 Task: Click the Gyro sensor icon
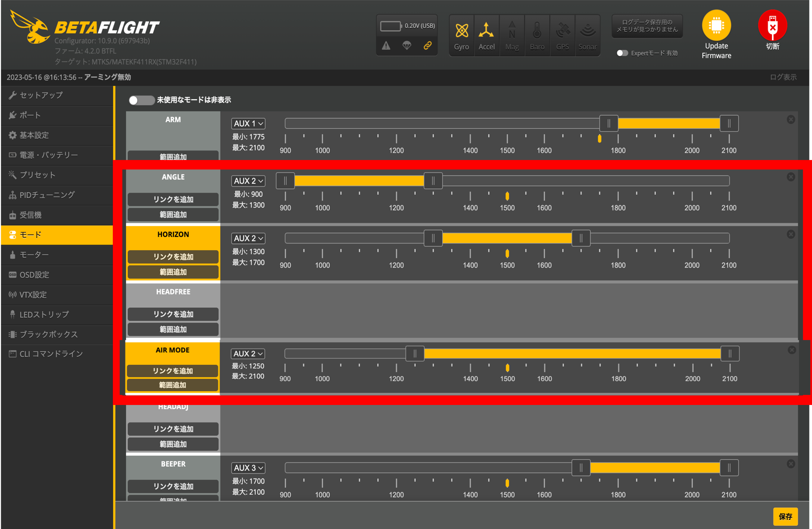click(462, 35)
